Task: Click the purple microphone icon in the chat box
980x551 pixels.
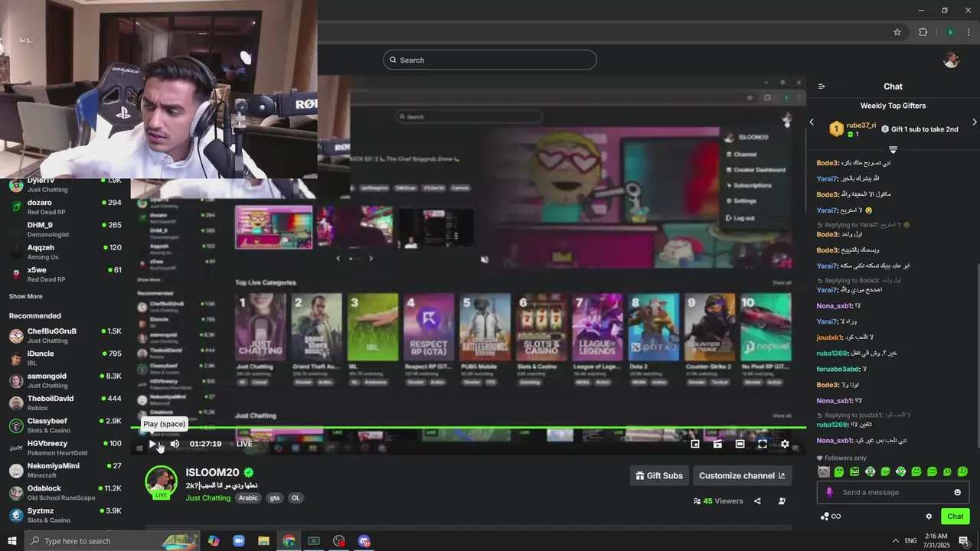Action: 828,492
